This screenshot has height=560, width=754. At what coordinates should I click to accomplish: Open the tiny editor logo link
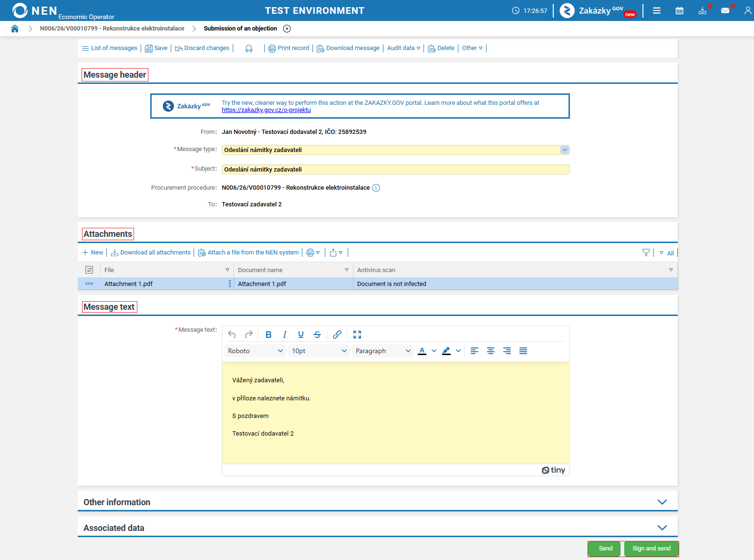point(553,470)
